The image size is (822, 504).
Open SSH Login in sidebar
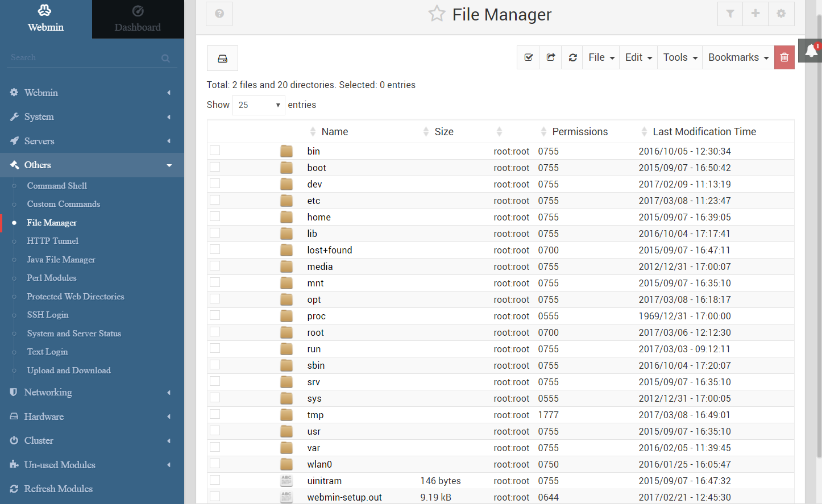[48, 315]
